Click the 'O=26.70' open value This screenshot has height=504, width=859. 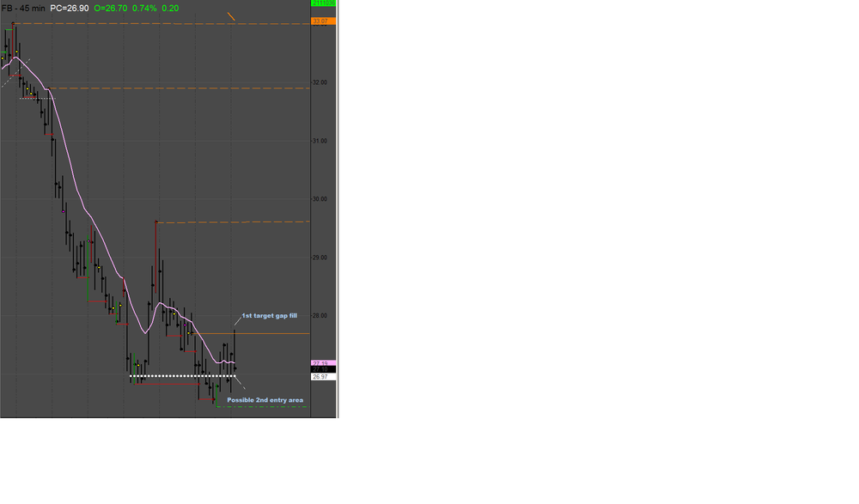(110, 9)
